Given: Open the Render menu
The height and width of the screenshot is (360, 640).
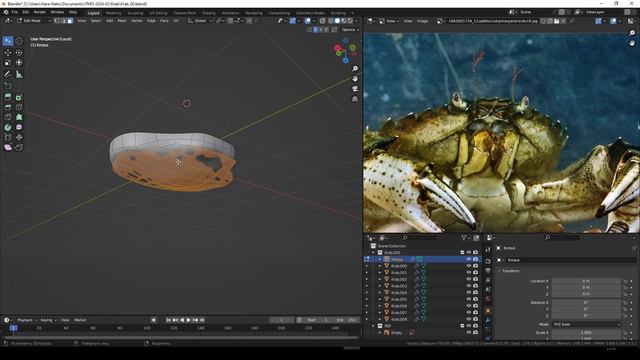Looking at the screenshot, I should [x=40, y=12].
